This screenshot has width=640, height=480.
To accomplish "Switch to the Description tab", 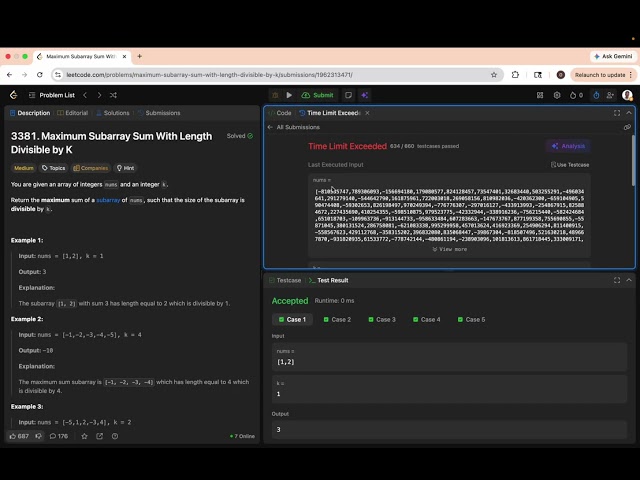I will tap(30, 113).
